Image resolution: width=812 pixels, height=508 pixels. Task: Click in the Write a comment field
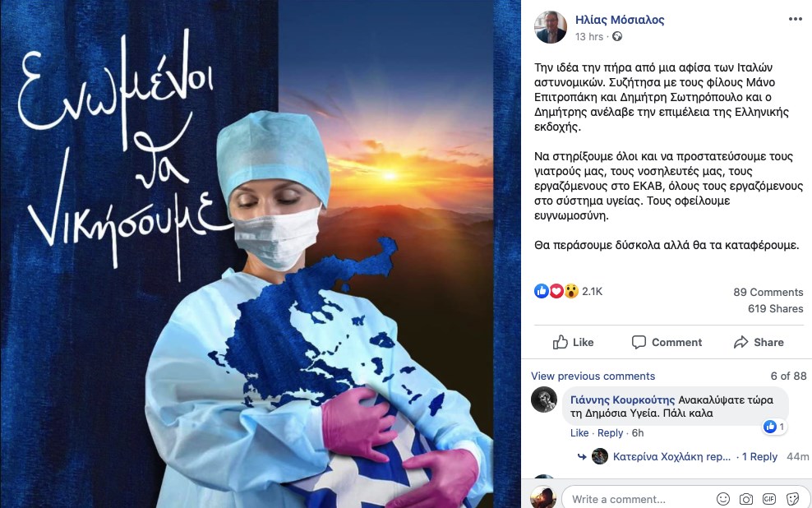[x=637, y=499]
